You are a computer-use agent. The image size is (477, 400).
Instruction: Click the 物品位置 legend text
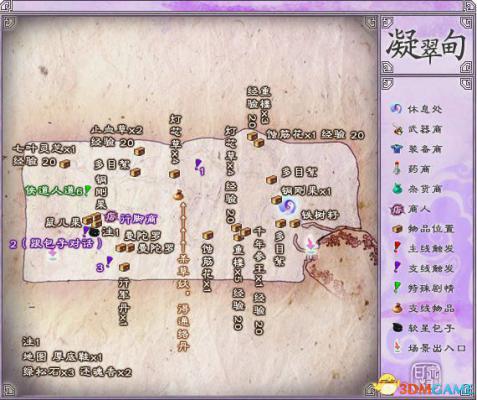431,229
